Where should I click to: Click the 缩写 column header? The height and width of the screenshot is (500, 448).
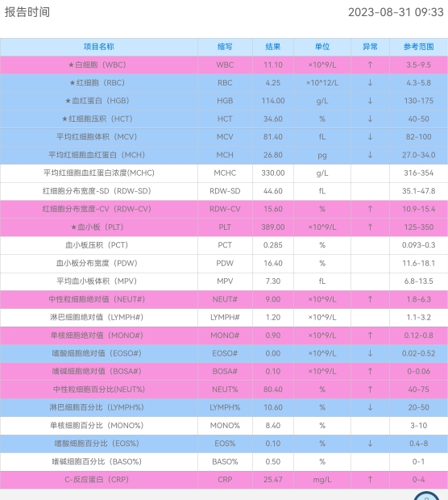point(225,47)
